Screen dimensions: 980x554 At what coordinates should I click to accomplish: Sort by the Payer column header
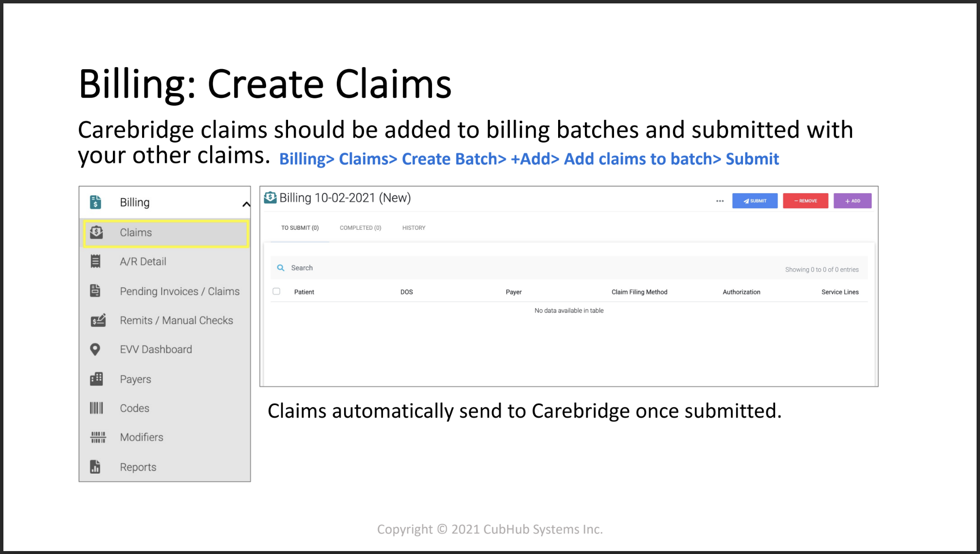(513, 292)
